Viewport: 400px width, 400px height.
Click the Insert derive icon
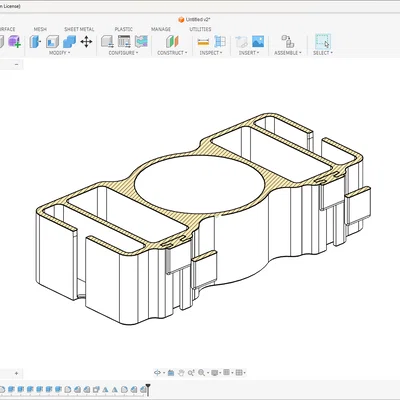241,42
